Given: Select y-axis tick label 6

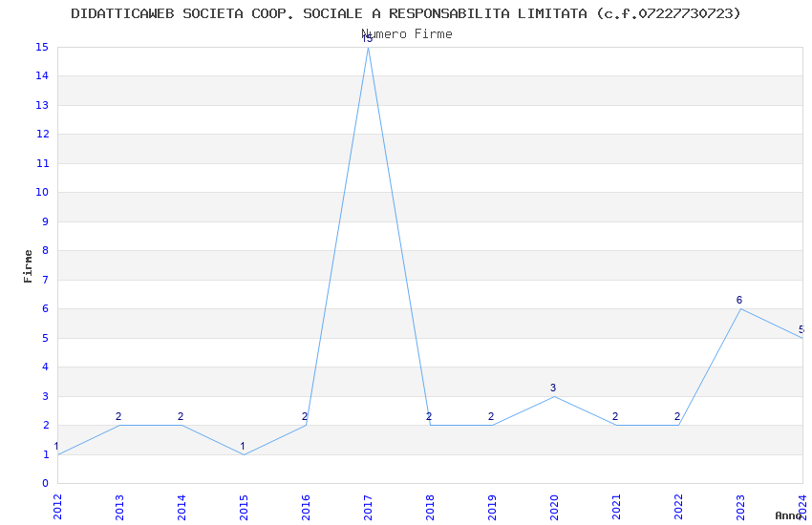Looking at the screenshot, I should 46,308.
